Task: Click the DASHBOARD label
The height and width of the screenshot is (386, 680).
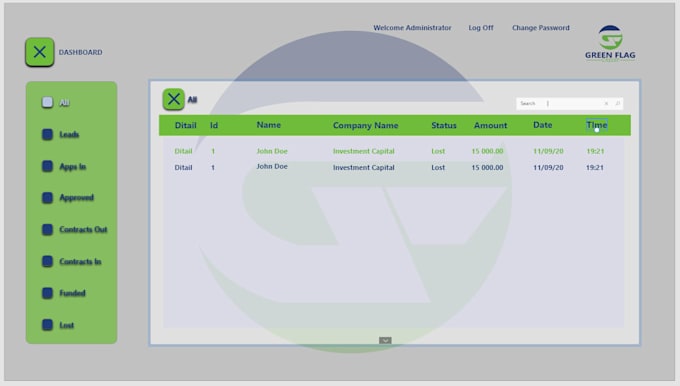Action: 81,52
